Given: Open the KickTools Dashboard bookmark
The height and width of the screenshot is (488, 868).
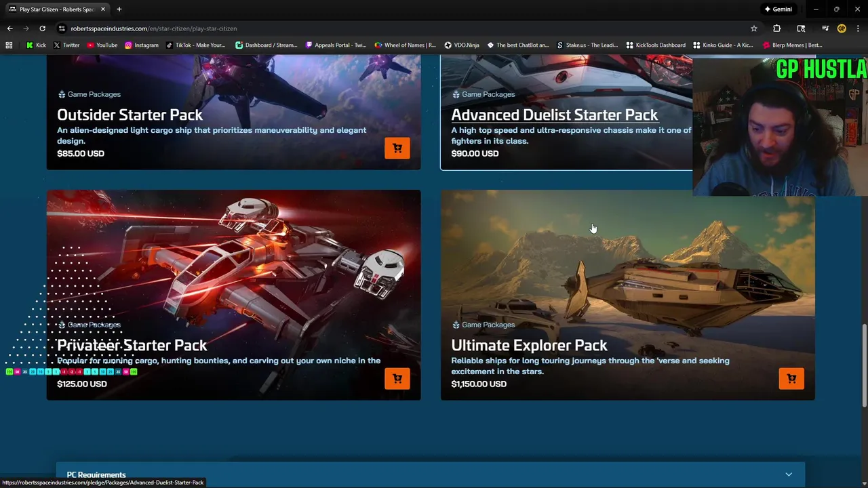Looking at the screenshot, I should pyautogui.click(x=656, y=45).
